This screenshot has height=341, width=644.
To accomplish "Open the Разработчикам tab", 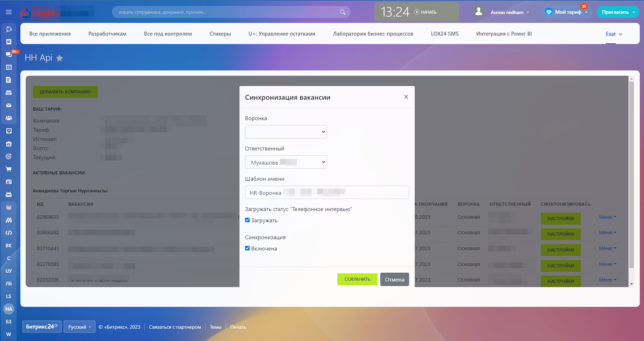I will tap(107, 34).
